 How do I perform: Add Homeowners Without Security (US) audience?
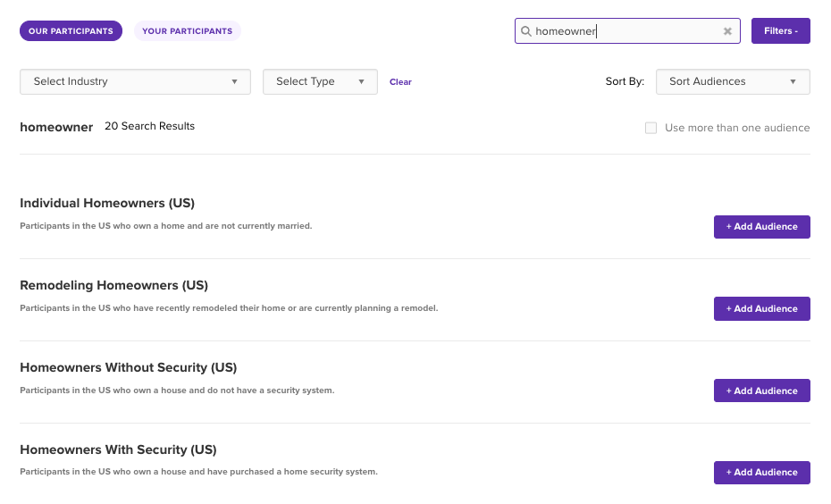pos(761,391)
